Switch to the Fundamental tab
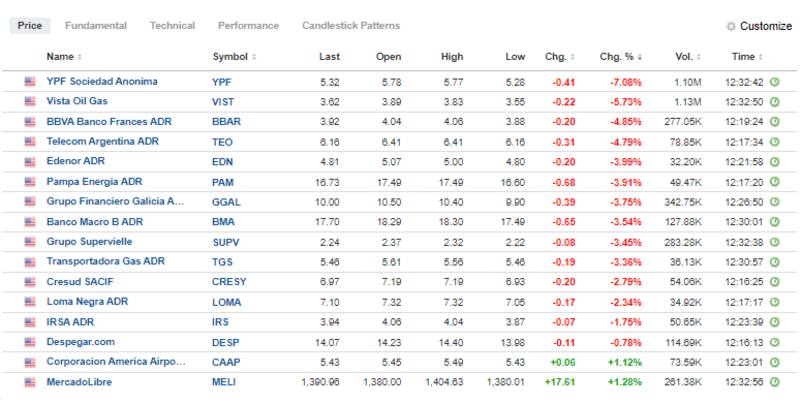Image resolution: width=800 pixels, height=404 pixels. [x=95, y=25]
